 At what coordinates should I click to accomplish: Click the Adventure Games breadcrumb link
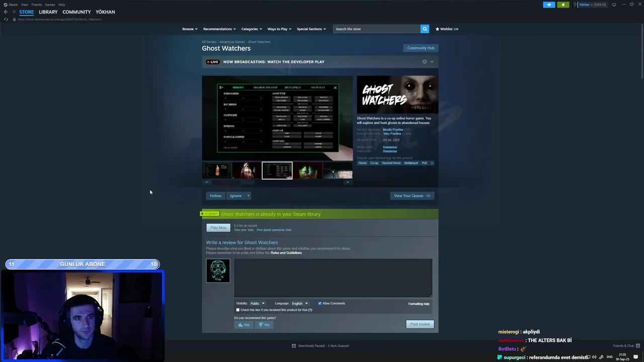pyautogui.click(x=232, y=42)
